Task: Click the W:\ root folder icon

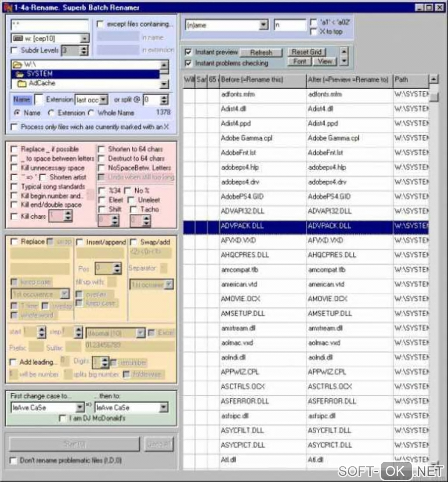Action: 18,65
